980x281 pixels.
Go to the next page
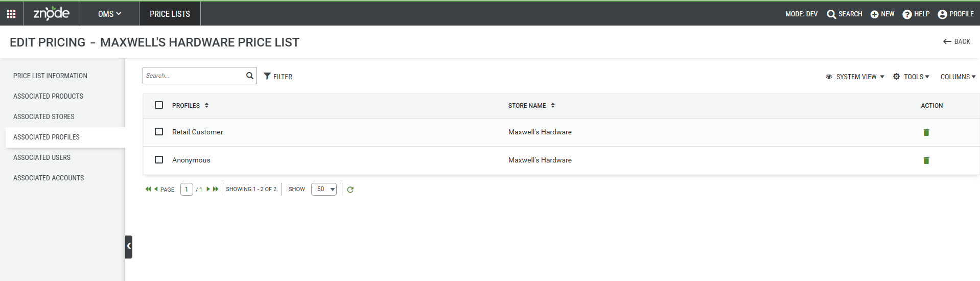tap(208, 189)
